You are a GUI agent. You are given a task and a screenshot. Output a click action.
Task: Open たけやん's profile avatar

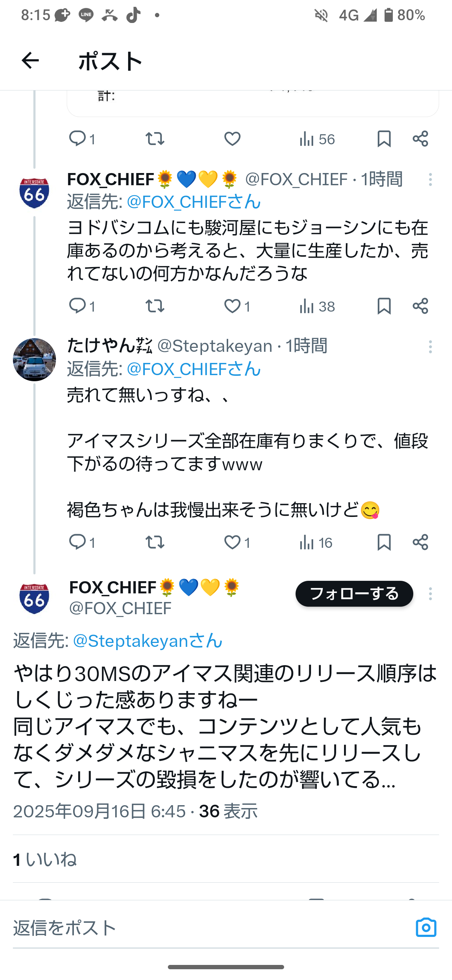34,359
